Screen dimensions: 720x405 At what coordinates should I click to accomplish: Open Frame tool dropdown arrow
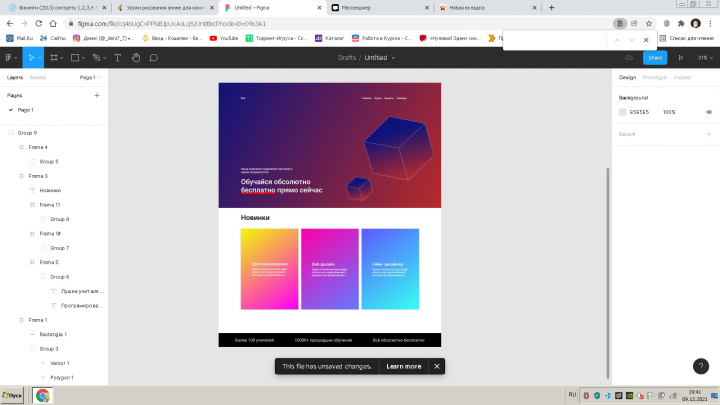tap(62, 58)
